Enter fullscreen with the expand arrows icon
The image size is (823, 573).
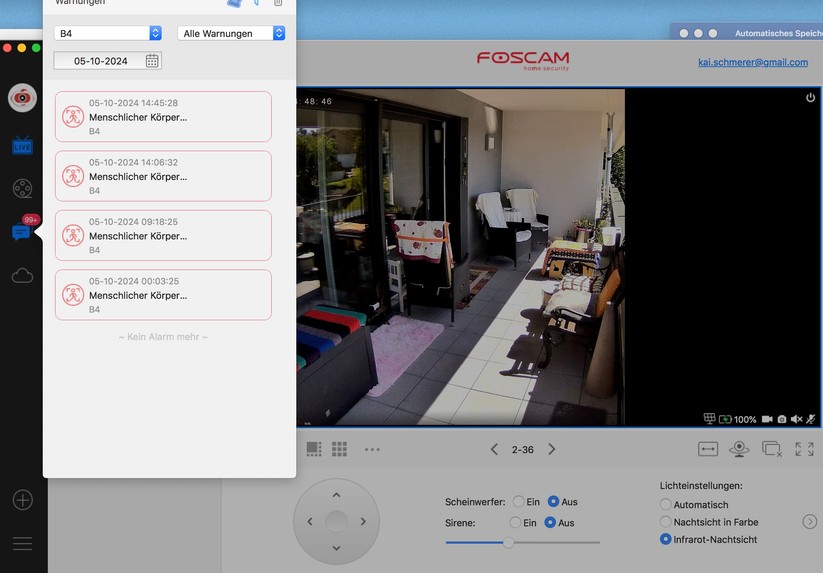pyautogui.click(x=804, y=449)
